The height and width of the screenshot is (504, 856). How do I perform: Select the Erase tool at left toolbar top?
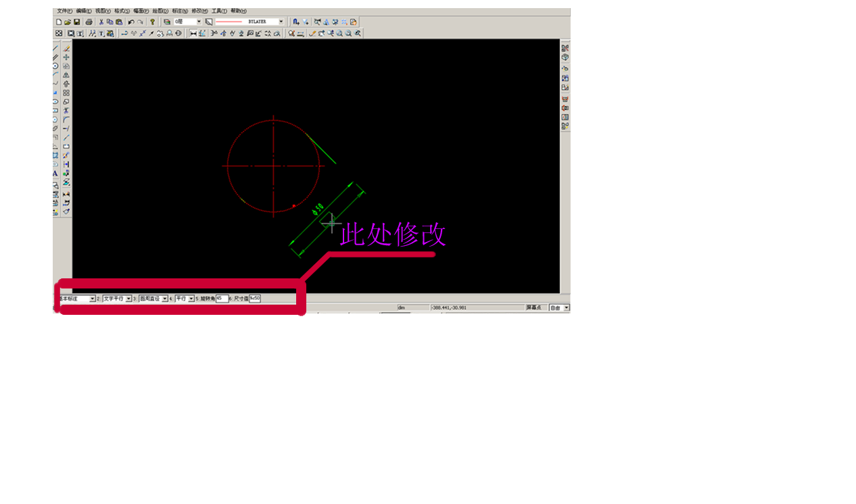coord(66,49)
